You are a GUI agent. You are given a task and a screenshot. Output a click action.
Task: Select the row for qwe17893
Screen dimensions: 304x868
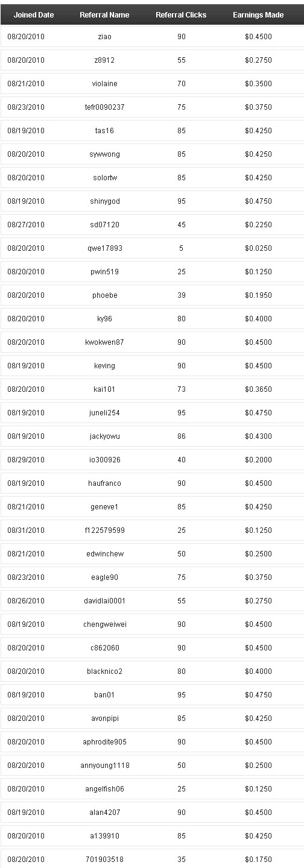coord(152,248)
